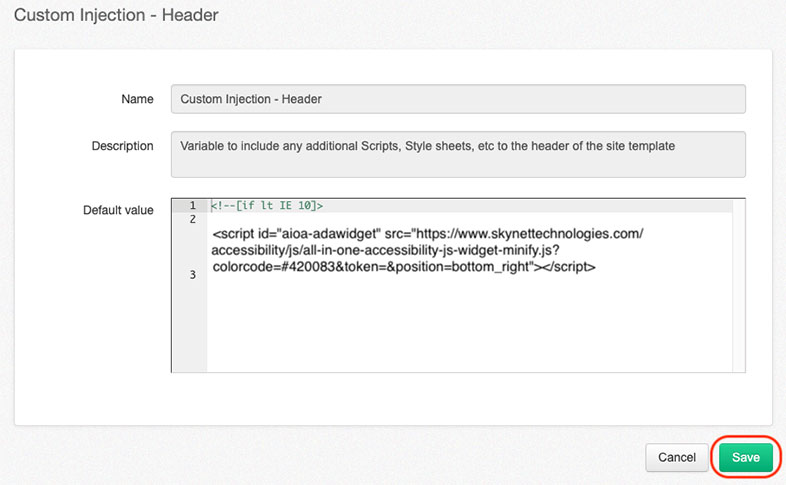Place cursor in the IE 10 conditional comment
Image resolution: width=786 pixels, height=485 pixels.
[265, 205]
